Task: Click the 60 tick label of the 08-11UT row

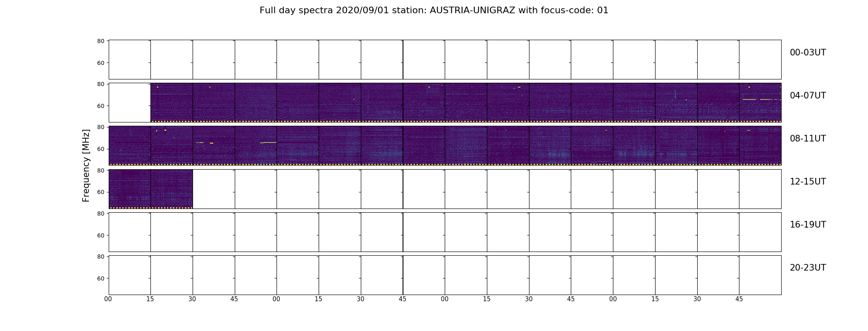Action: tap(100, 149)
